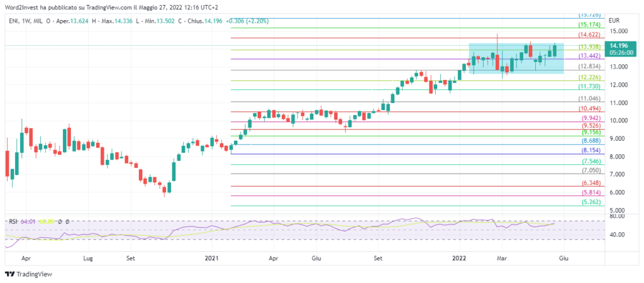Click the 12.226 level label

pos(589,77)
